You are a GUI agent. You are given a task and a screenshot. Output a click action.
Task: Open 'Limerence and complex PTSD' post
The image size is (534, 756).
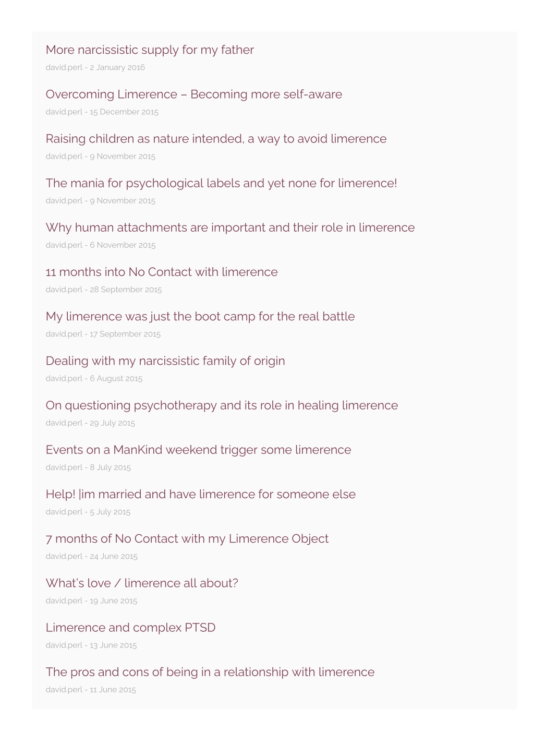coord(130,627)
